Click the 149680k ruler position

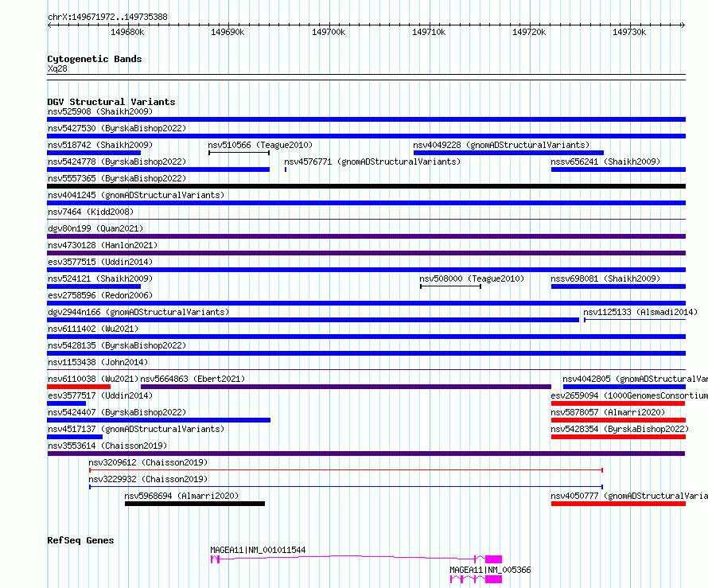(x=127, y=32)
